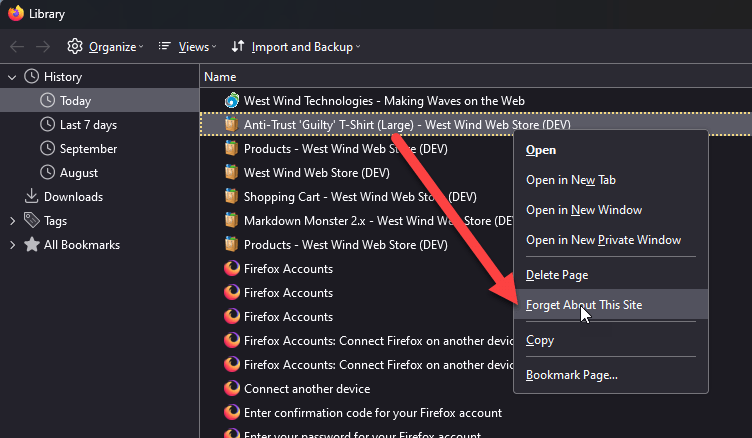Click the Import and Backup arrows icon
The height and width of the screenshot is (438, 752).
pos(238,46)
